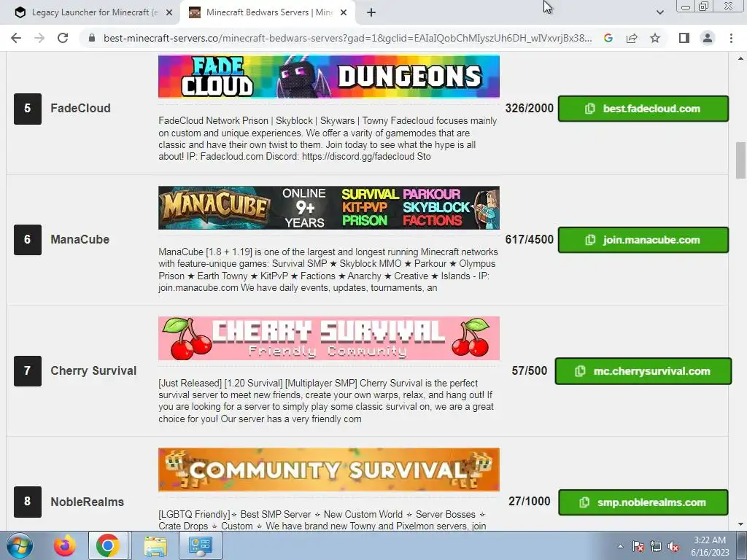The height and width of the screenshot is (560, 747).
Task: Copy the best.fadecloud.com server address
Action: (643, 109)
